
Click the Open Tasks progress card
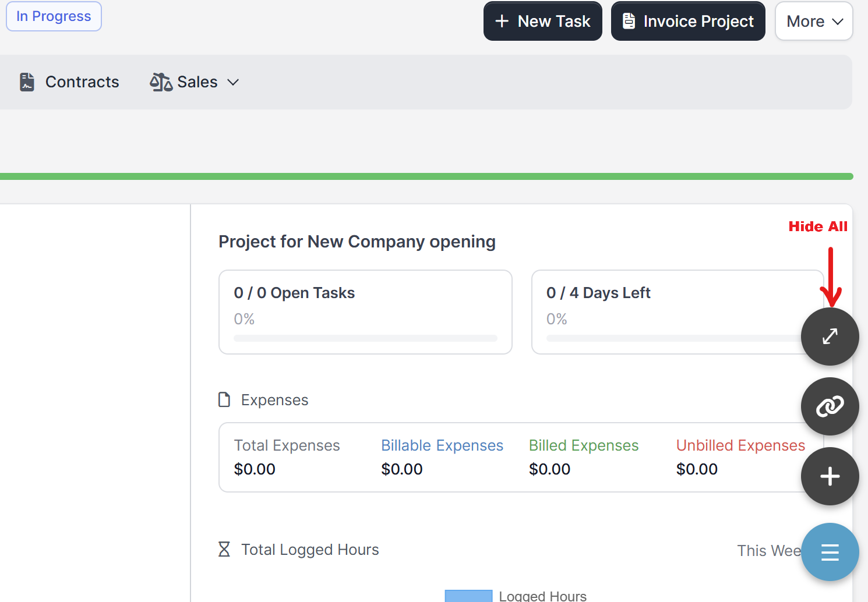(x=365, y=312)
